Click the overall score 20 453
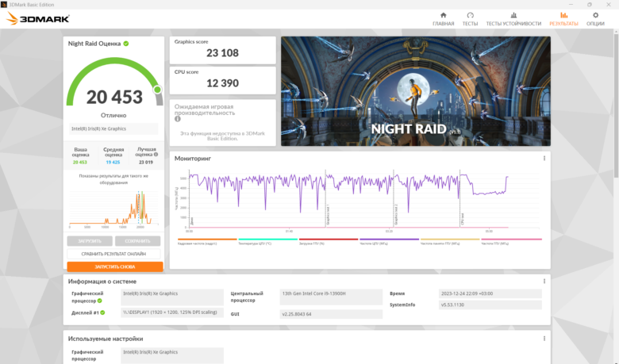 (114, 97)
